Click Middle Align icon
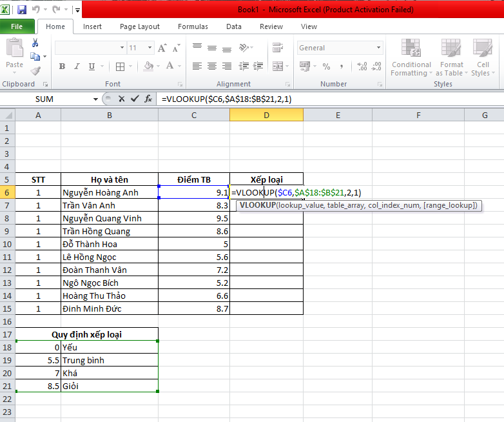The image size is (504, 422). coord(212,48)
